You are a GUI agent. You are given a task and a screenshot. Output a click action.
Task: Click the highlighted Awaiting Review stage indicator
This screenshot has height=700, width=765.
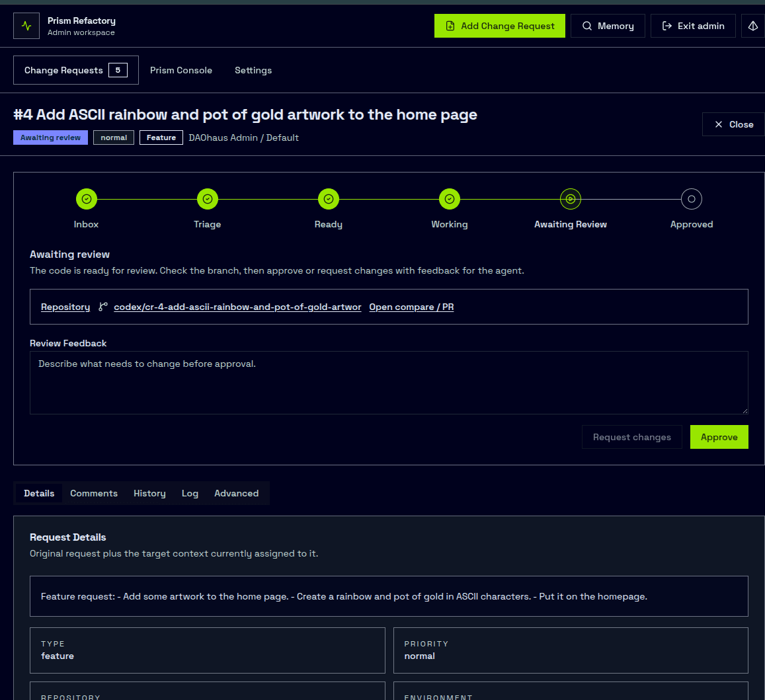tap(570, 199)
